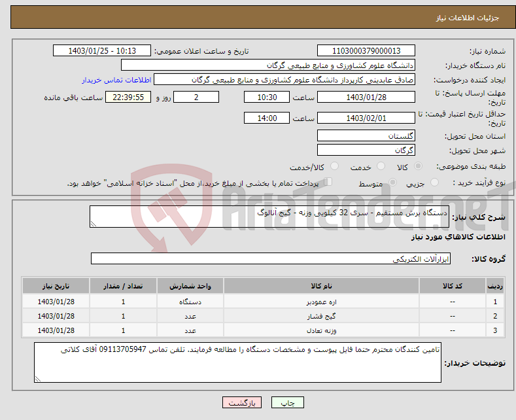Click the ردیف column header

pyautogui.click(x=495, y=286)
